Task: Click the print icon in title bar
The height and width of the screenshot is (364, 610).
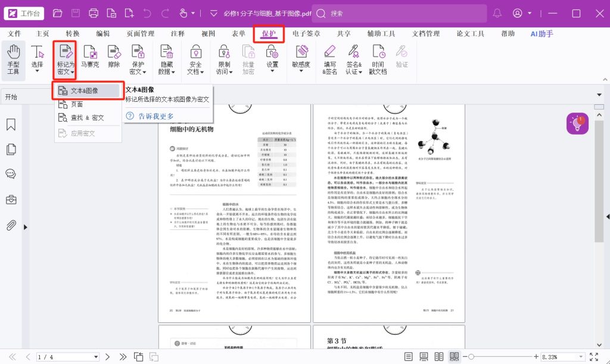Action: (x=94, y=13)
